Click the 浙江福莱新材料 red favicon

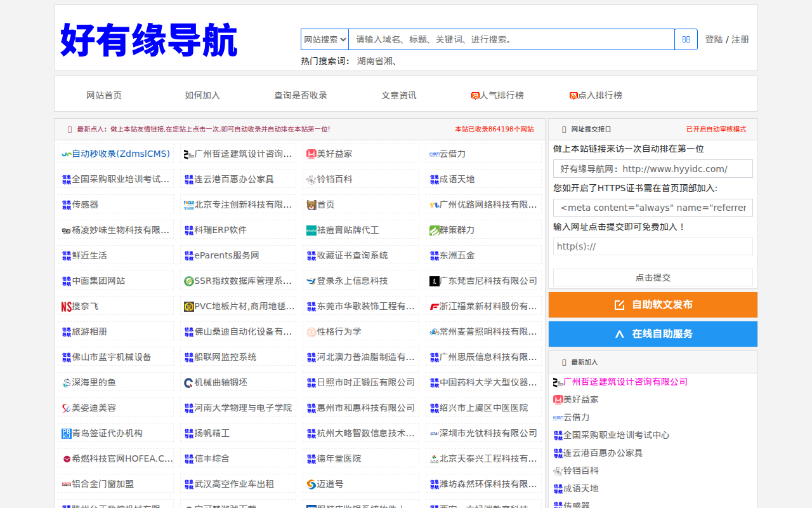pos(434,307)
